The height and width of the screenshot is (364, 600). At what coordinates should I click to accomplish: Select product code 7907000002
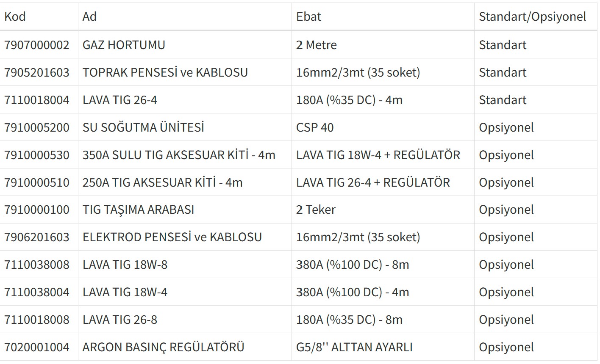pos(37,45)
